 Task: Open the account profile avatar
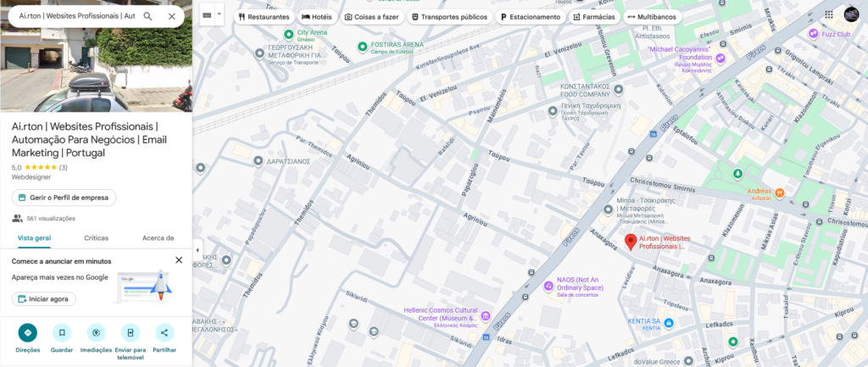click(851, 15)
